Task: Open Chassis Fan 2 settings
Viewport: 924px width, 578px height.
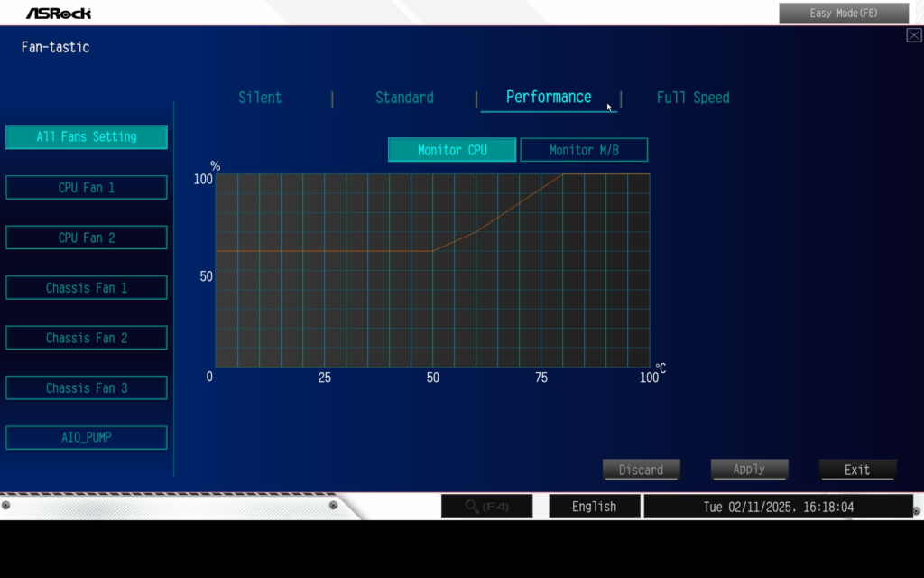Action: click(x=87, y=338)
